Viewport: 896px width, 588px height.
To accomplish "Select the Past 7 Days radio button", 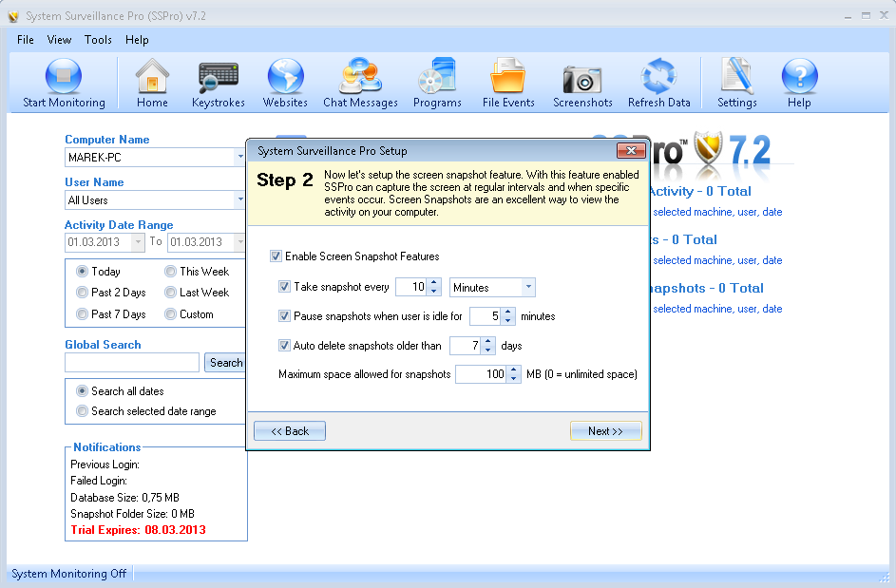I will pos(83,314).
